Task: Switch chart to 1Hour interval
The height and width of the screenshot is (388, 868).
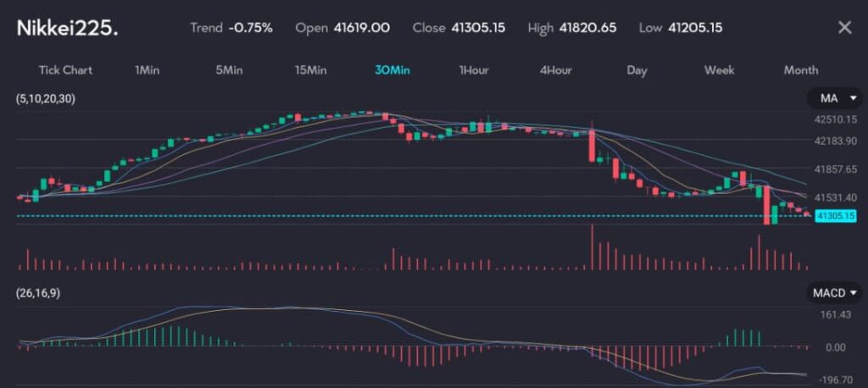Action: click(474, 70)
